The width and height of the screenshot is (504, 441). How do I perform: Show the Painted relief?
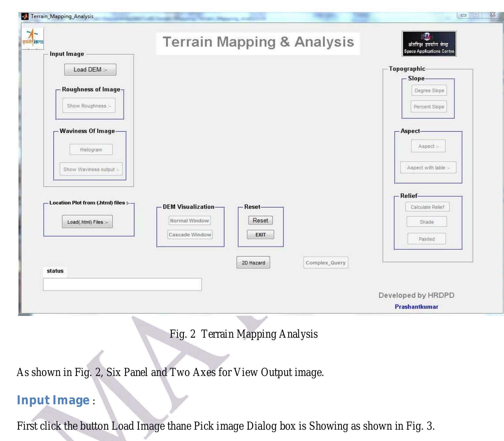(427, 239)
